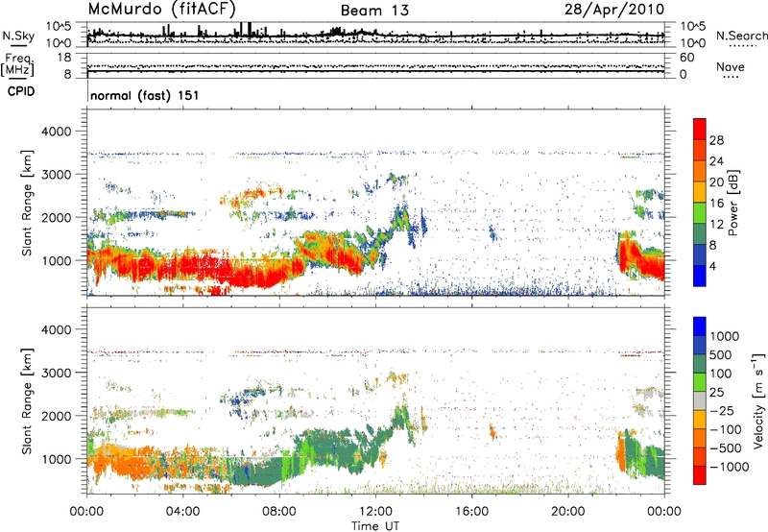Click the power panel 'Slant Range [km]' label
Viewport: 768px width, 532px height.
pos(27,203)
